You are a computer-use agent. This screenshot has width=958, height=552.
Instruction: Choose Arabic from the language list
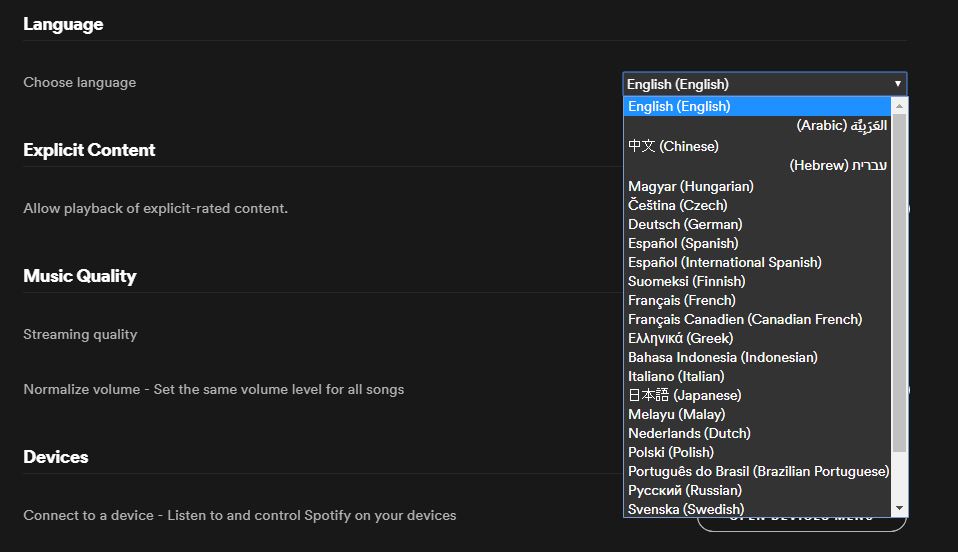[841, 126]
